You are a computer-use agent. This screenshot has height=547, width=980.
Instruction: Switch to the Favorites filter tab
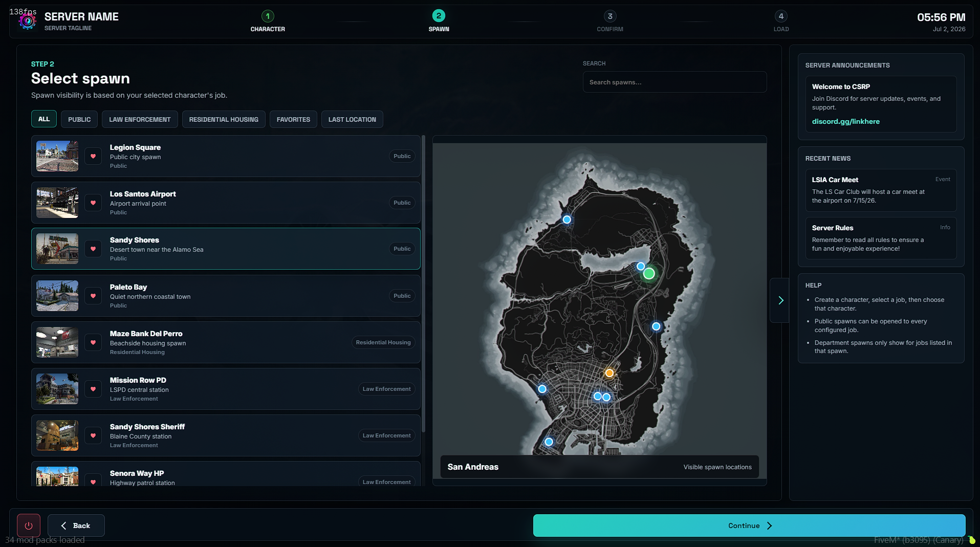coord(293,119)
